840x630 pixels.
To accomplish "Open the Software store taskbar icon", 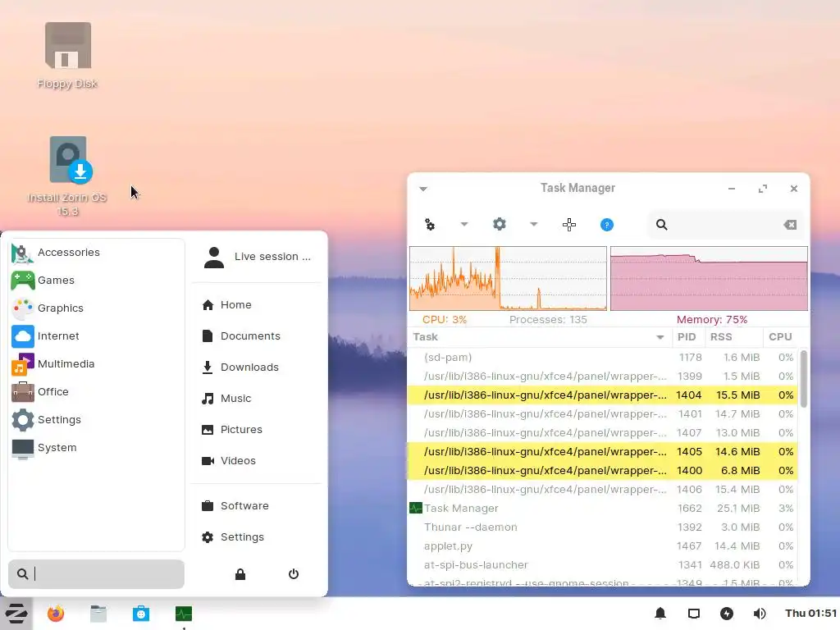I will (x=141, y=614).
